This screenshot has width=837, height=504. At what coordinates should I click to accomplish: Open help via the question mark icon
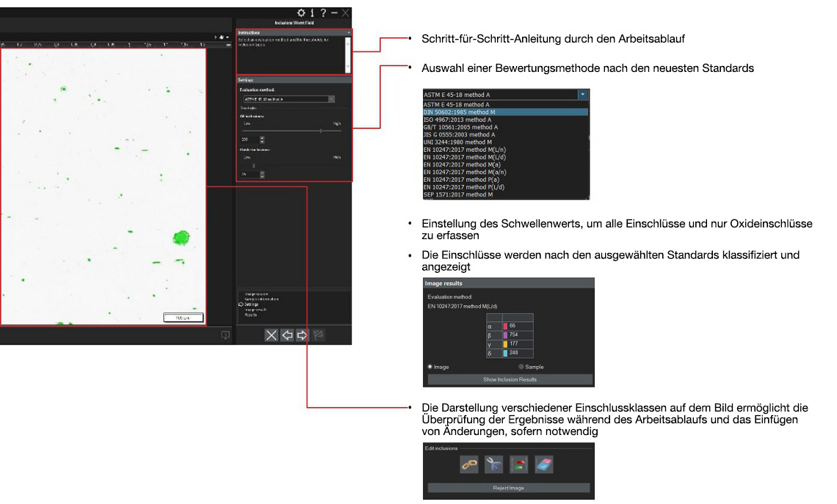(x=323, y=12)
